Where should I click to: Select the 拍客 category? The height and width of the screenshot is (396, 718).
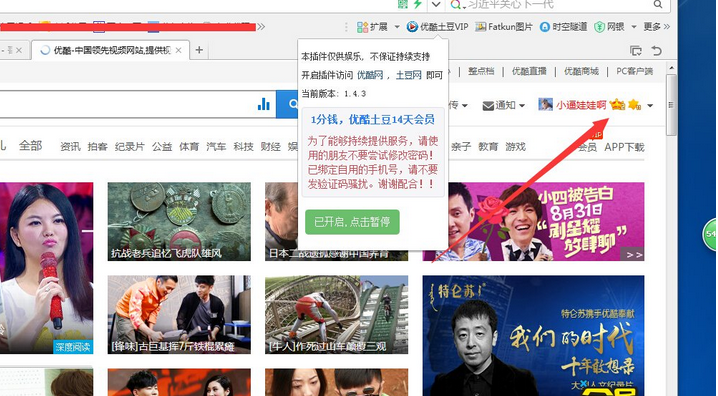pyautogui.click(x=98, y=146)
